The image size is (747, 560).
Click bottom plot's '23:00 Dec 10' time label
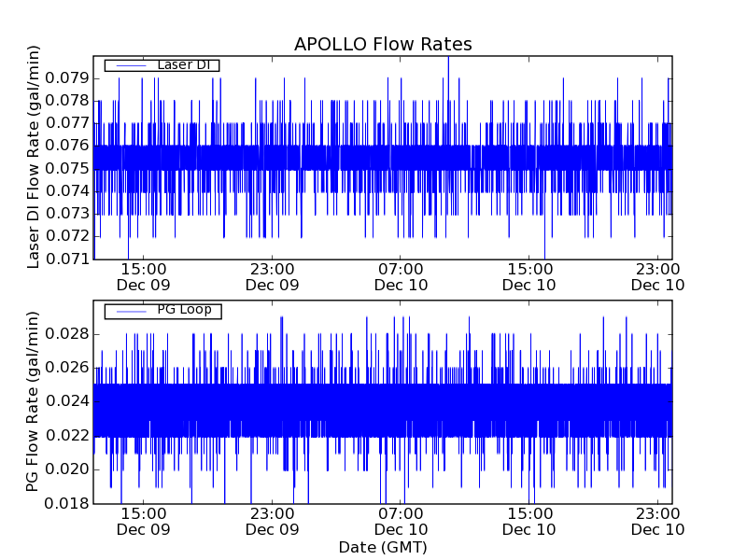[659, 521]
